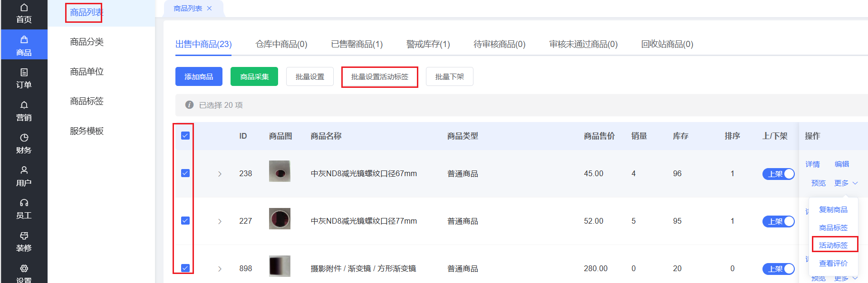The image size is (868, 283).
Task: Open the 订单 orders sidebar icon
Action: point(24,72)
